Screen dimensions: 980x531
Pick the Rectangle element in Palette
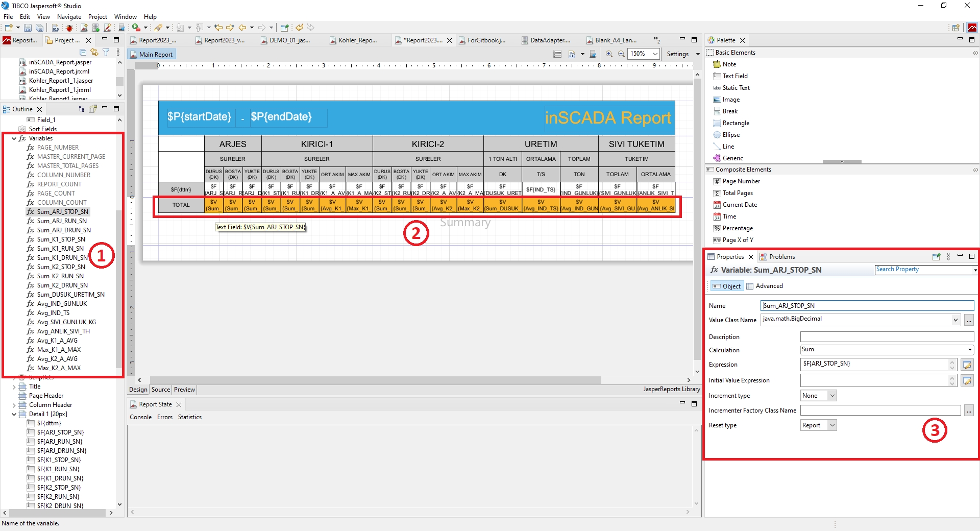pyautogui.click(x=736, y=123)
